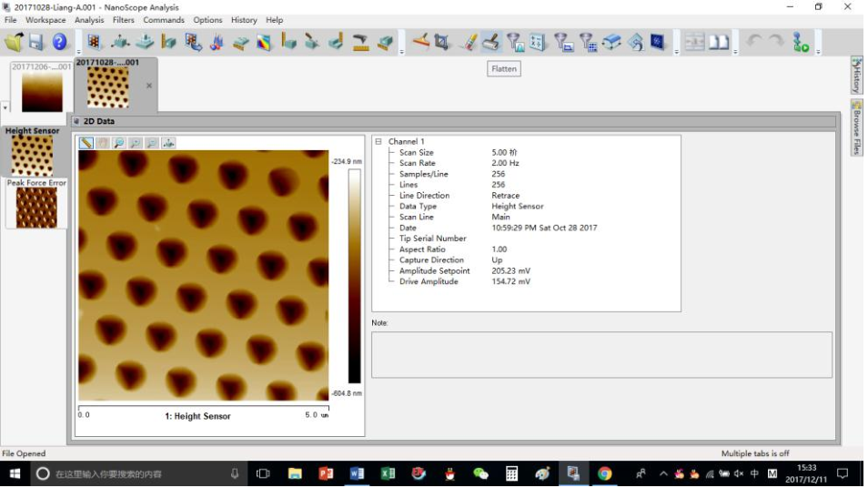This screenshot has height=488, width=868.
Task: Click the Flatten tool icon
Action: pos(490,42)
